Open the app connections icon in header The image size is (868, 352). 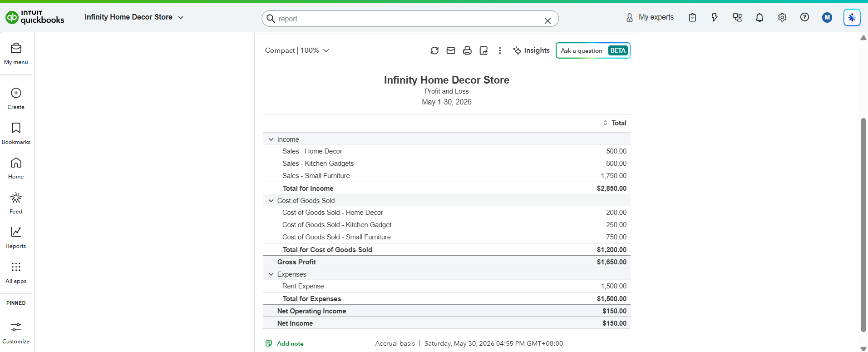click(x=737, y=17)
